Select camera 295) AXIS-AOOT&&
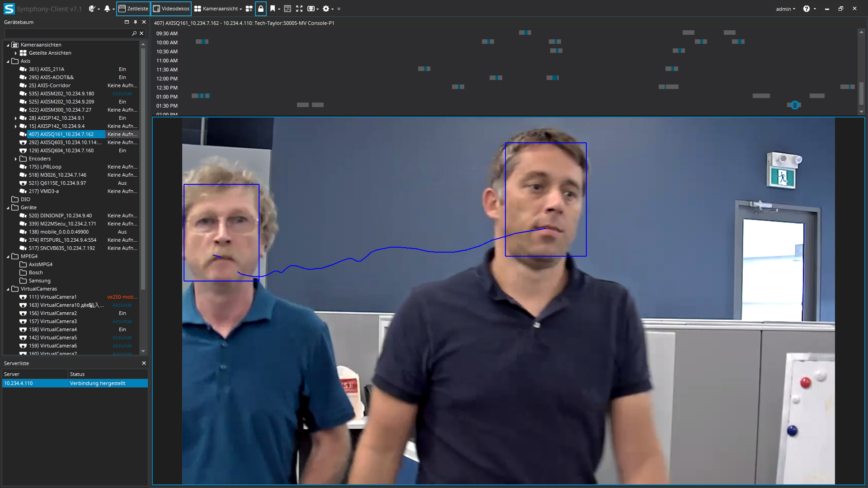 pos(51,77)
